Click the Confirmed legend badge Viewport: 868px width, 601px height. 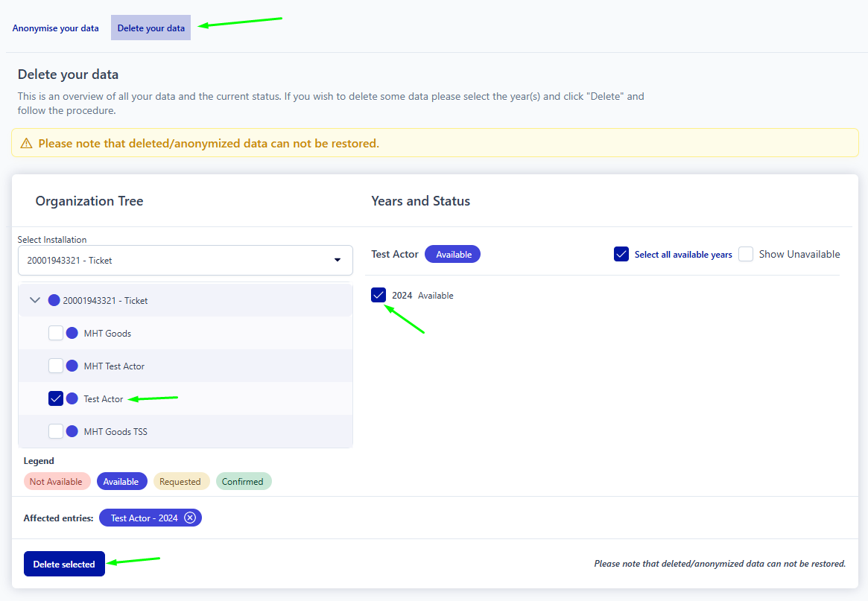(x=242, y=481)
